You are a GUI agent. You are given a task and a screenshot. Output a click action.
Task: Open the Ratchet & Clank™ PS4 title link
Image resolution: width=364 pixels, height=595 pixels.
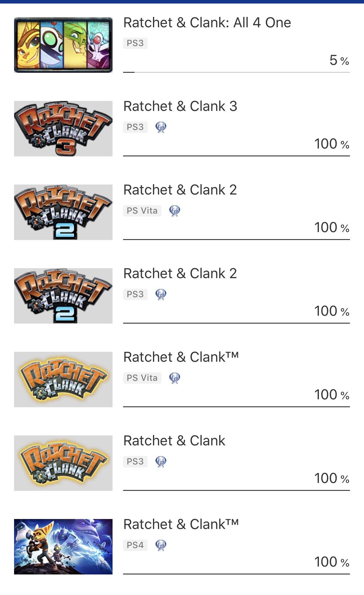point(181,524)
